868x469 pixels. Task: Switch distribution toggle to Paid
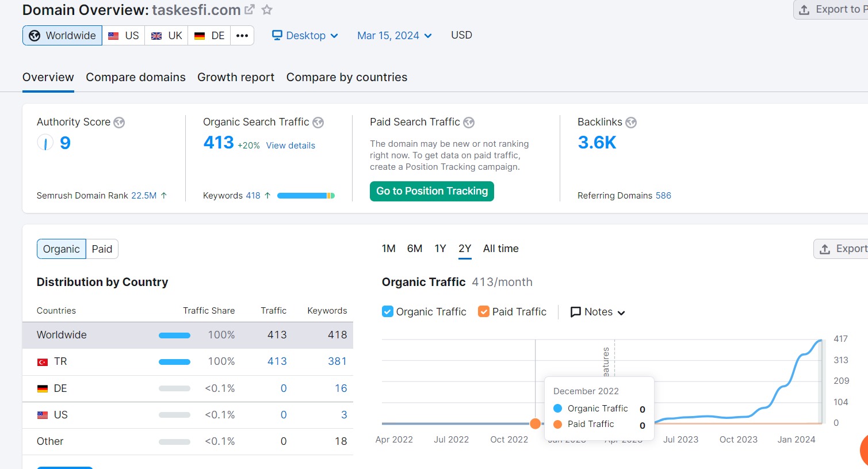coord(102,249)
